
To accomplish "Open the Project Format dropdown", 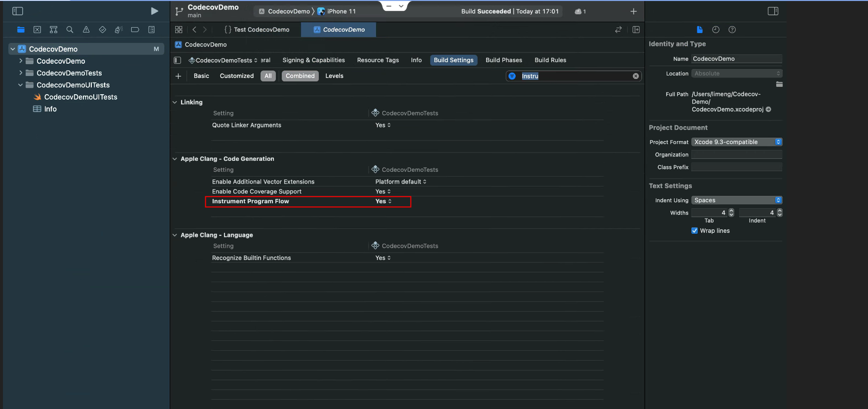I will [736, 142].
